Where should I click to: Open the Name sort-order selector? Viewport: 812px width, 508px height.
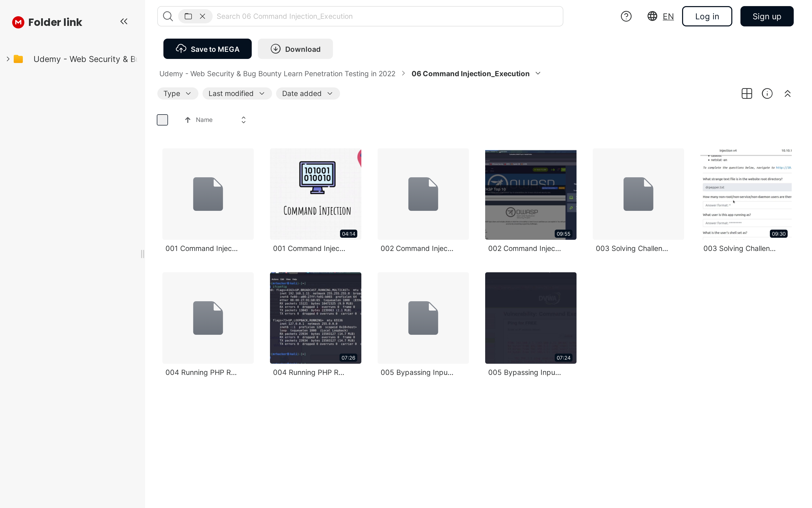tap(244, 120)
